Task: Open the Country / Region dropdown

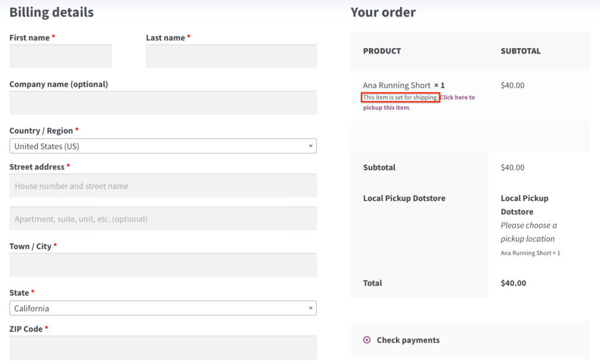Action: coord(163,146)
